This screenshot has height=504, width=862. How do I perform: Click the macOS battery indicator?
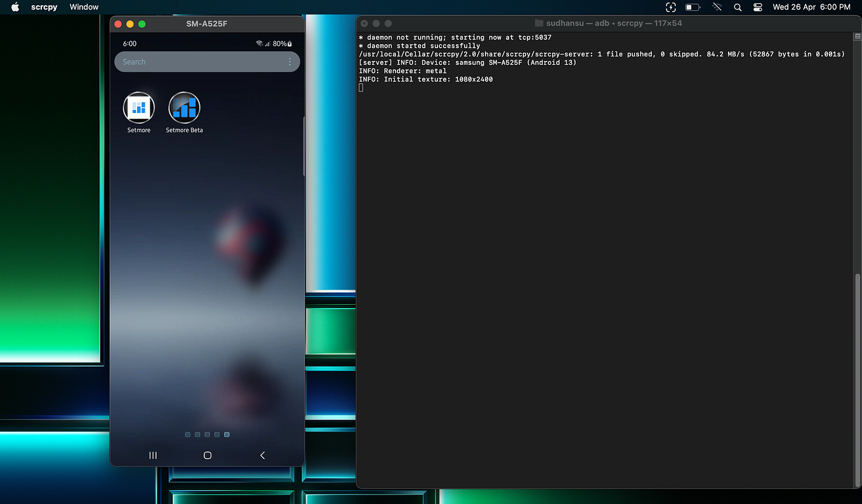pyautogui.click(x=693, y=7)
